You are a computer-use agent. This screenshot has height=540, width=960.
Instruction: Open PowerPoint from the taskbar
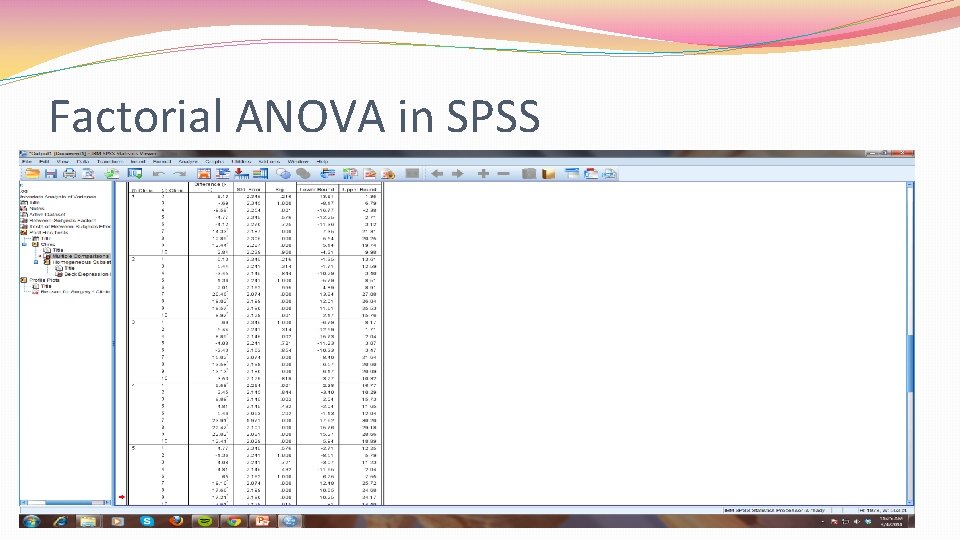coord(262,521)
